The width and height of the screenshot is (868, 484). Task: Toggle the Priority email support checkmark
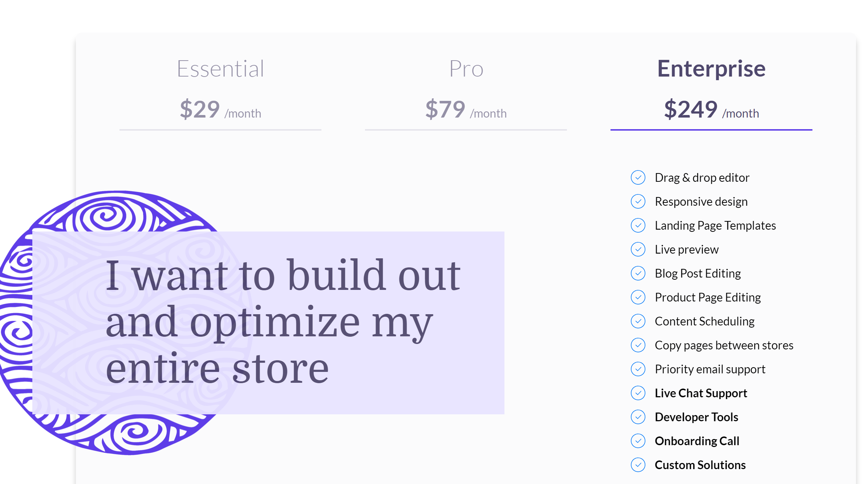[638, 369]
